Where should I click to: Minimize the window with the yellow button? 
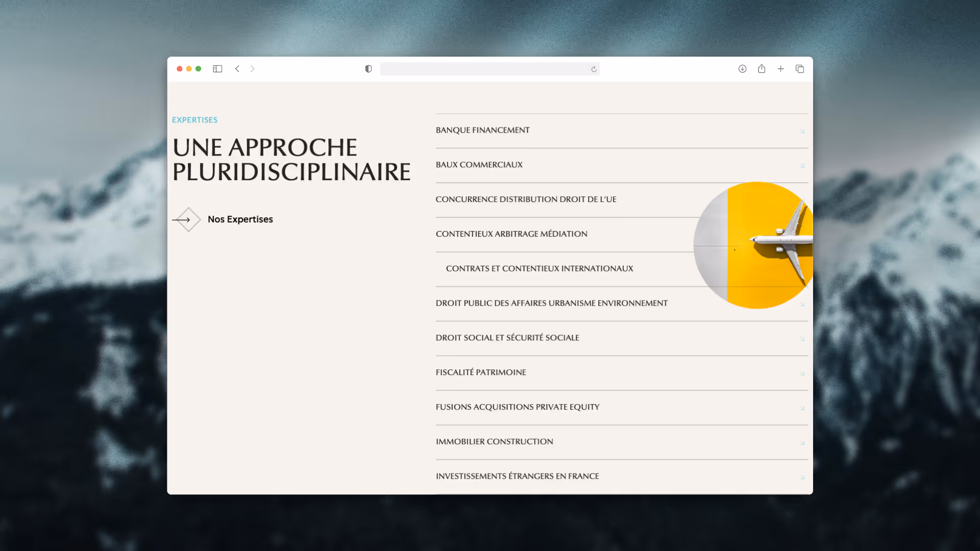(189, 69)
